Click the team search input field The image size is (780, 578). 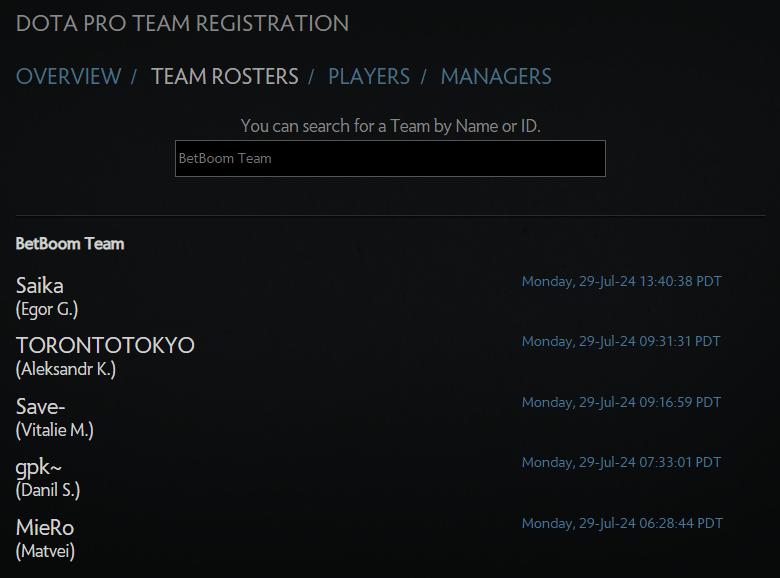click(x=390, y=158)
